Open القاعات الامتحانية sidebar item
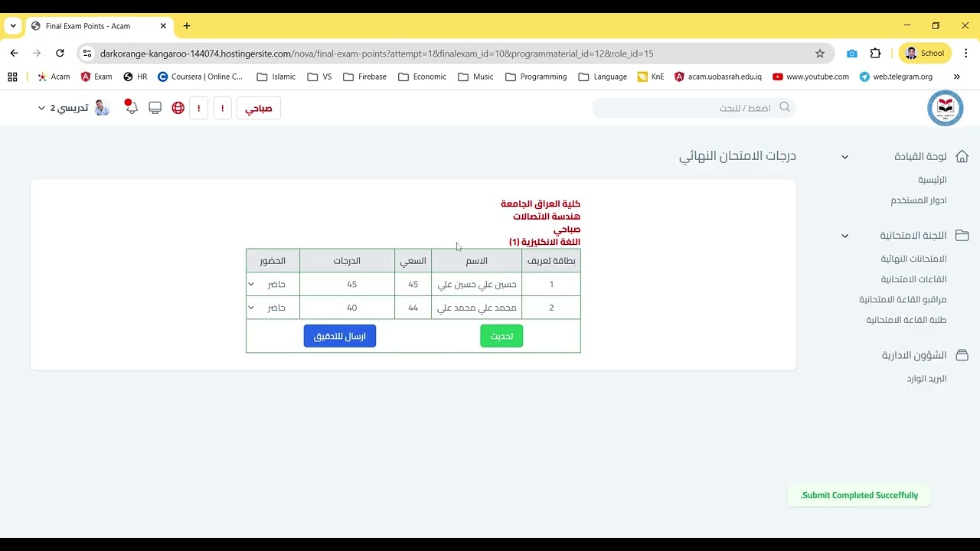This screenshot has height=551, width=980. click(913, 279)
